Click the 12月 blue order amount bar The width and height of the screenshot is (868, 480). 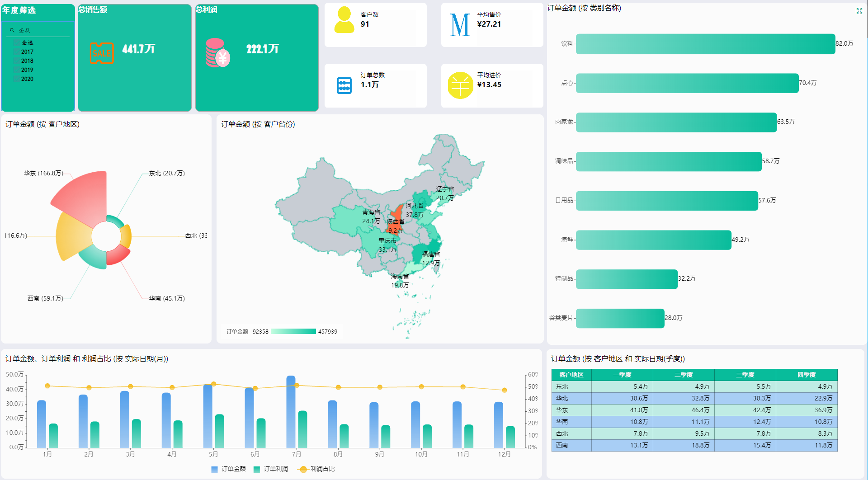(x=499, y=425)
